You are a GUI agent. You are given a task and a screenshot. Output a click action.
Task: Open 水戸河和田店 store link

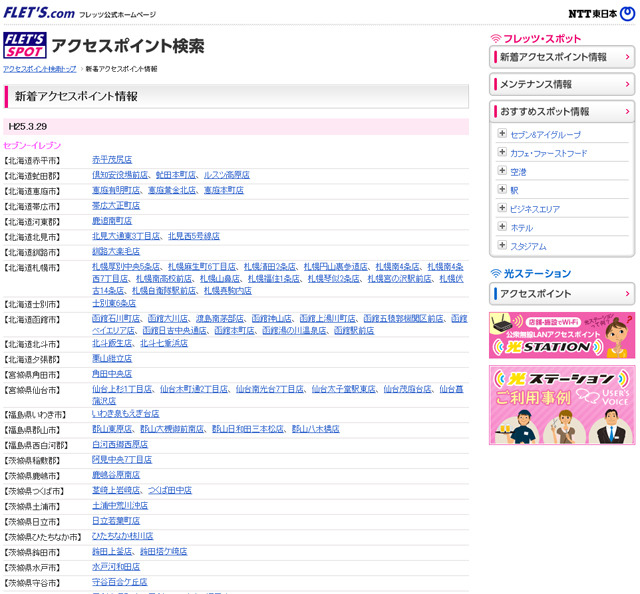[116, 567]
